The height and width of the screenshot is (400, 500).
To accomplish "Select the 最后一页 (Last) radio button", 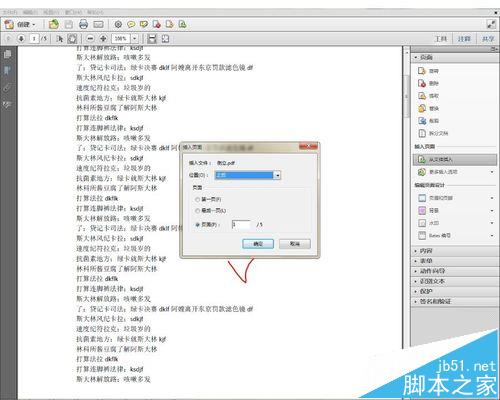I will (x=197, y=211).
